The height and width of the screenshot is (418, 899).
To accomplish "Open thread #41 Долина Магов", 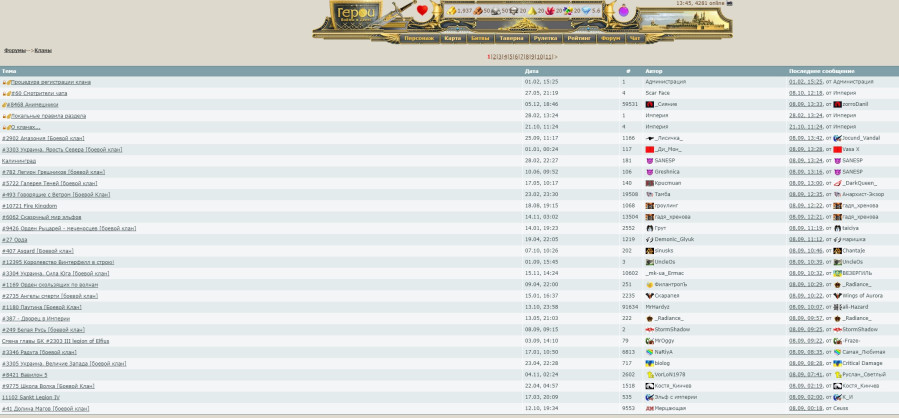I will pyautogui.click(x=45, y=408).
